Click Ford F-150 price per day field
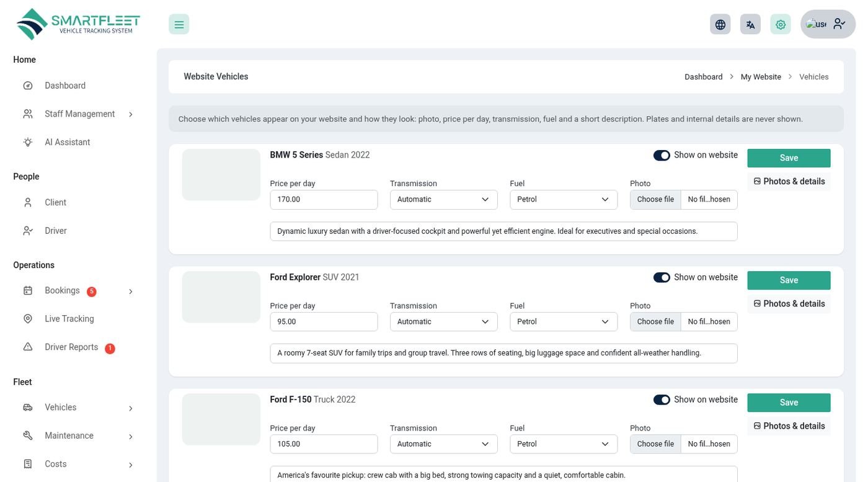 [x=324, y=444]
